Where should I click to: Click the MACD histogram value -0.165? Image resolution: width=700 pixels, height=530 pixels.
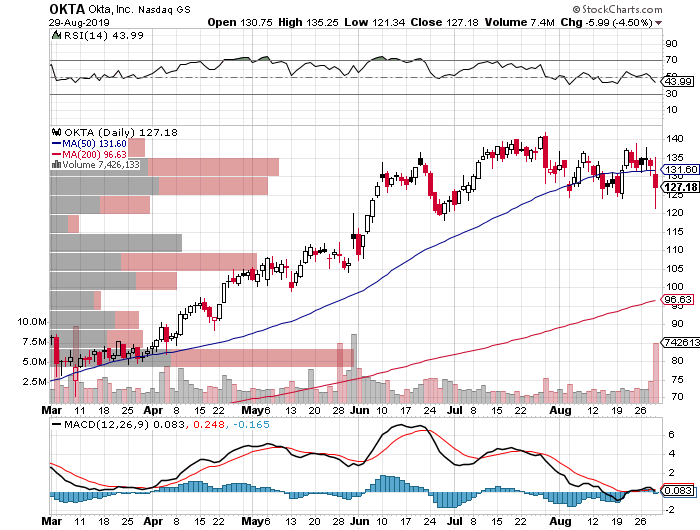[x=251, y=424]
